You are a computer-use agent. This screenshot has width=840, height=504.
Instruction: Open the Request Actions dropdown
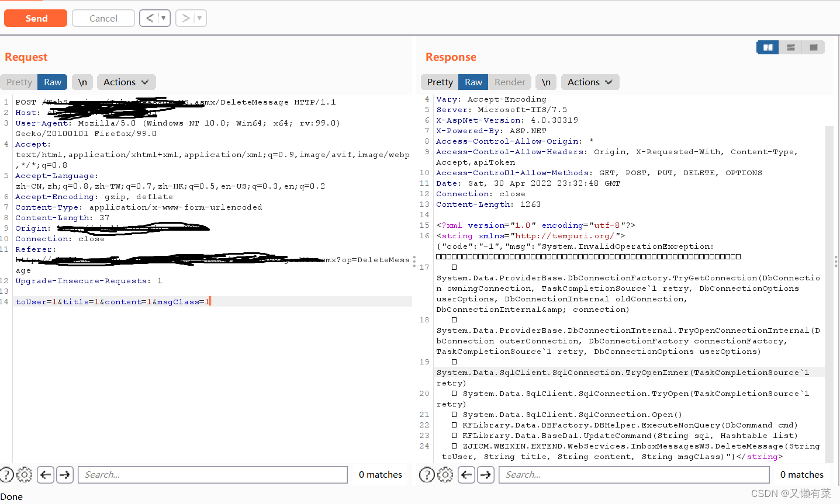[x=126, y=82]
